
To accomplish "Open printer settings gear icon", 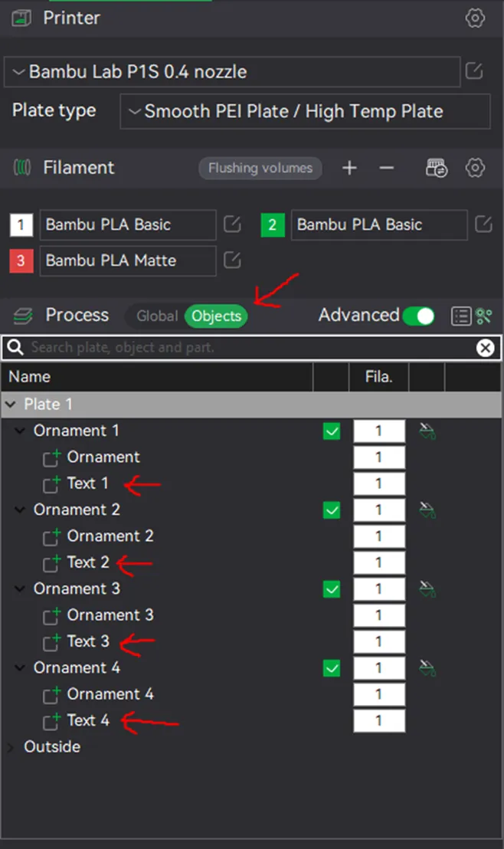I will pos(475,18).
